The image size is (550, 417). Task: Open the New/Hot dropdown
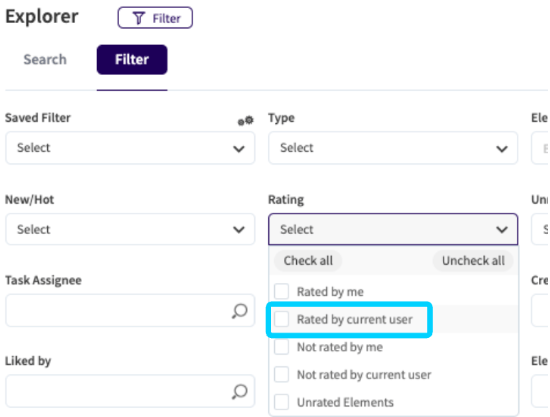[130, 229]
